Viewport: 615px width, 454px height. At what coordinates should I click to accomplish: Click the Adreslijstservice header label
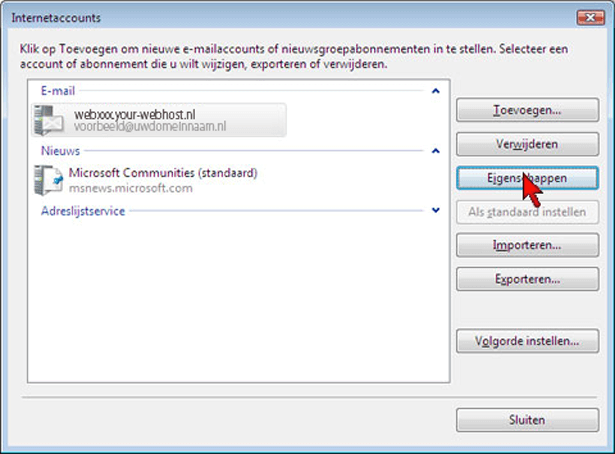pyautogui.click(x=83, y=211)
